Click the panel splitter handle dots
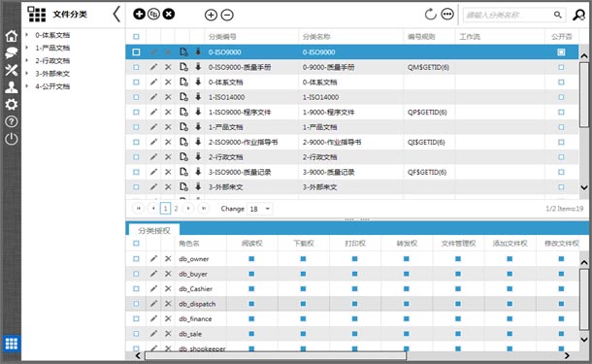The height and width of the screenshot is (364, 592). pos(357,219)
